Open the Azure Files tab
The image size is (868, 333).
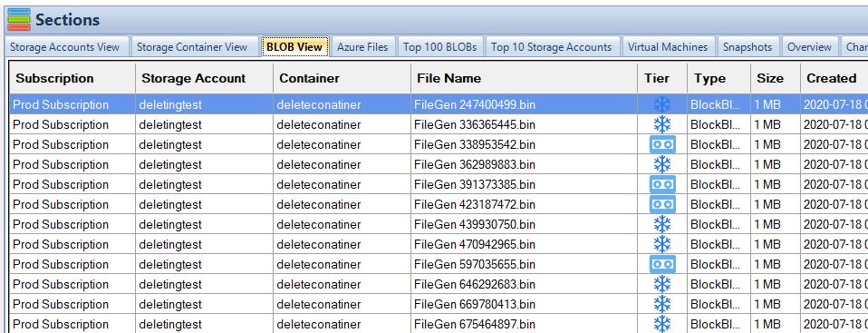(x=362, y=47)
